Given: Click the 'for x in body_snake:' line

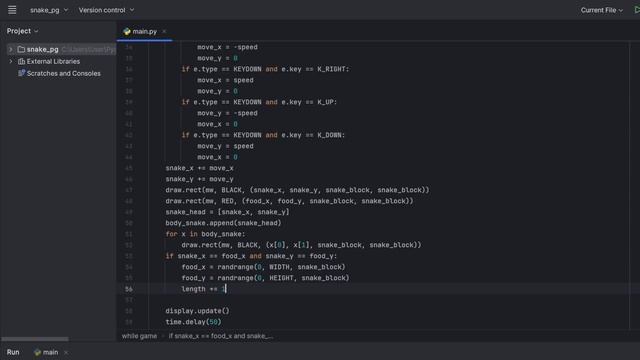Looking at the screenshot, I should point(205,234).
